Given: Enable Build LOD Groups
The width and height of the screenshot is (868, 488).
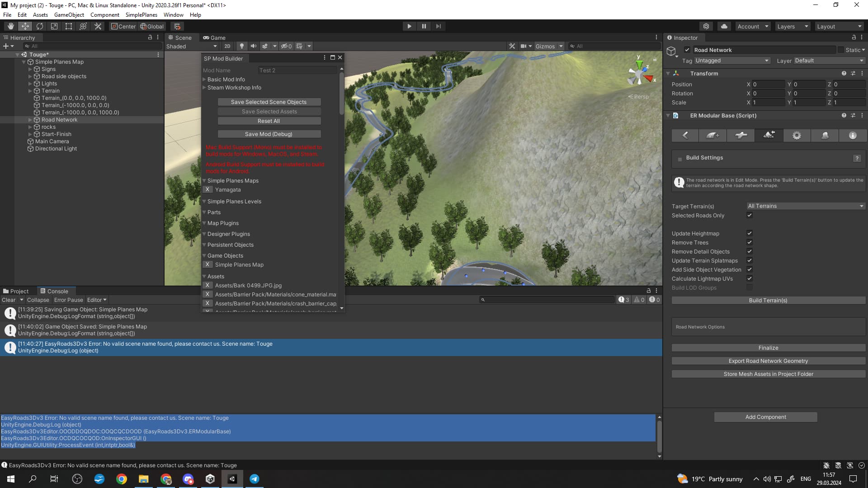Looking at the screenshot, I should 750,287.
